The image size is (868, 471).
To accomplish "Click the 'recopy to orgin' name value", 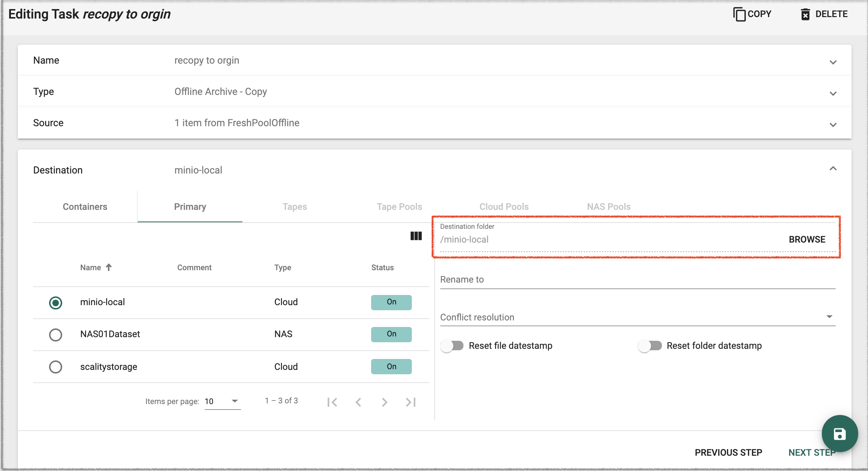I will pyautogui.click(x=207, y=60).
